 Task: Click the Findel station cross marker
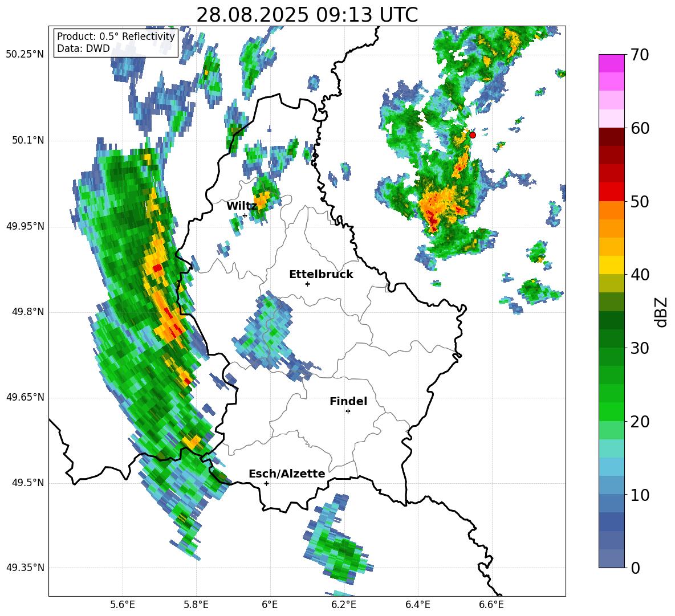click(x=348, y=411)
